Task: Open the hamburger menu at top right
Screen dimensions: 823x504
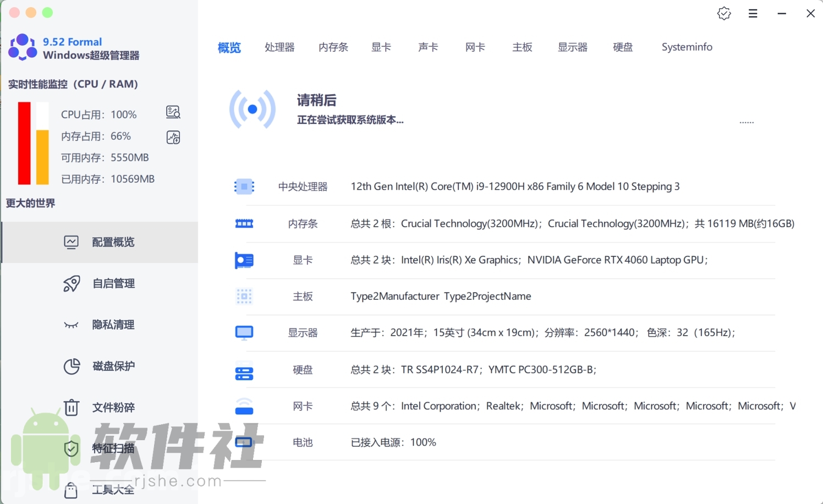Action: click(753, 13)
